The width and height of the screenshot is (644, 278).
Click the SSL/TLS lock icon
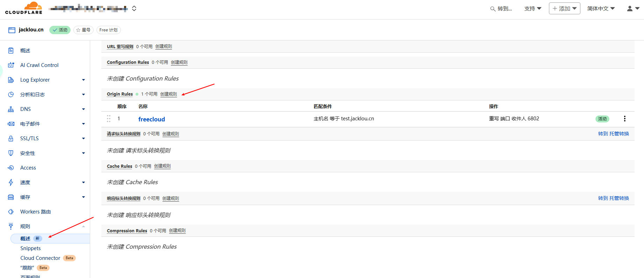click(x=11, y=138)
